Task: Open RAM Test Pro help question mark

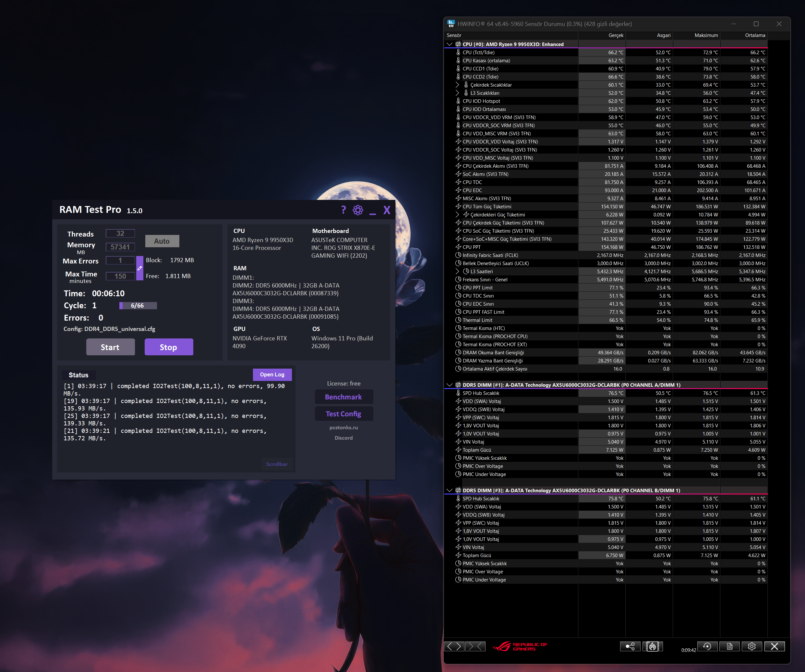Action: pyautogui.click(x=343, y=210)
